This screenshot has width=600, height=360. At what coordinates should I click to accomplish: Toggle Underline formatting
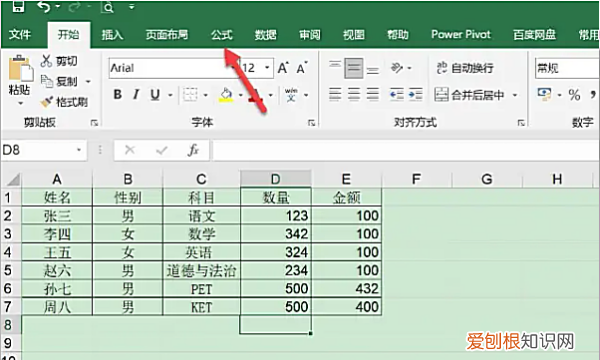pos(155,94)
